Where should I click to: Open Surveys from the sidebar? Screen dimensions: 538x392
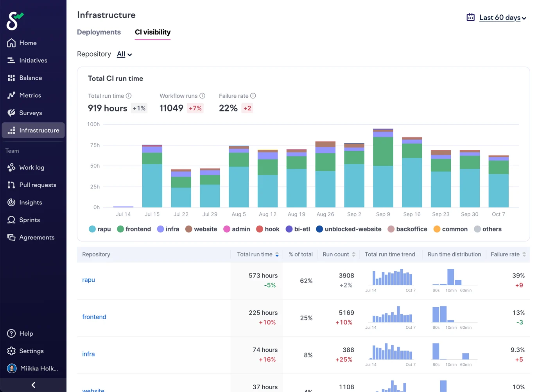click(11, 113)
